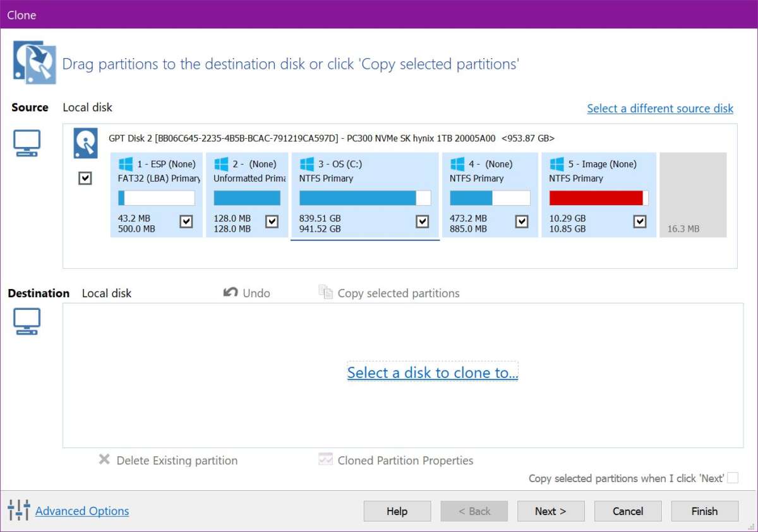
Task: Enable Copy selected partitions when I click 'Next'
Action: click(733, 478)
